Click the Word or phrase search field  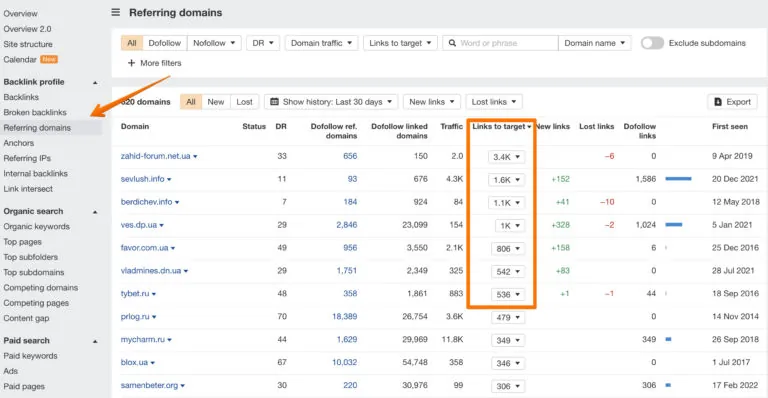pyautogui.click(x=500, y=43)
